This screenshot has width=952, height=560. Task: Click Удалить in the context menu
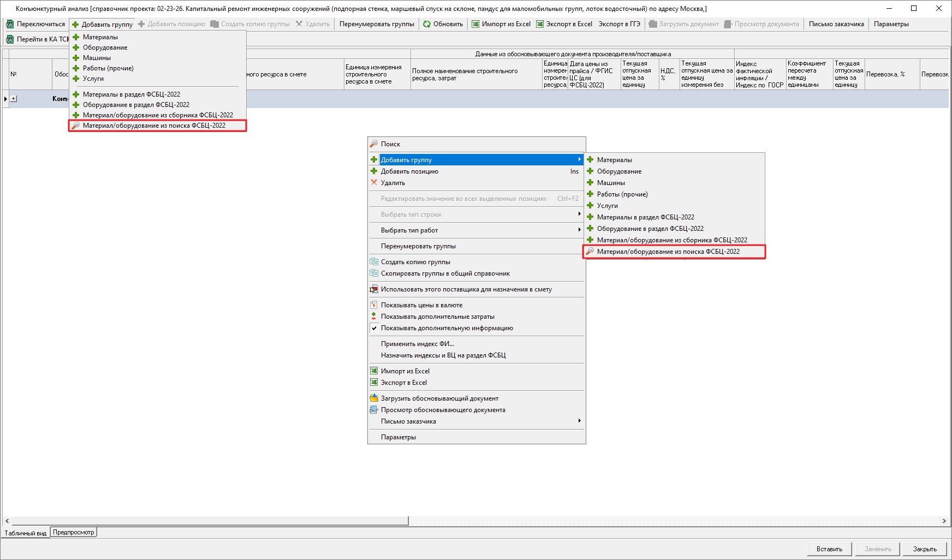(x=477, y=183)
